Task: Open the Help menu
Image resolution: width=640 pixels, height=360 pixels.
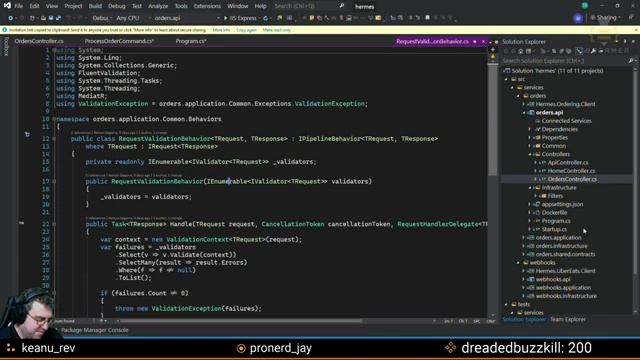Action: pos(260,6)
